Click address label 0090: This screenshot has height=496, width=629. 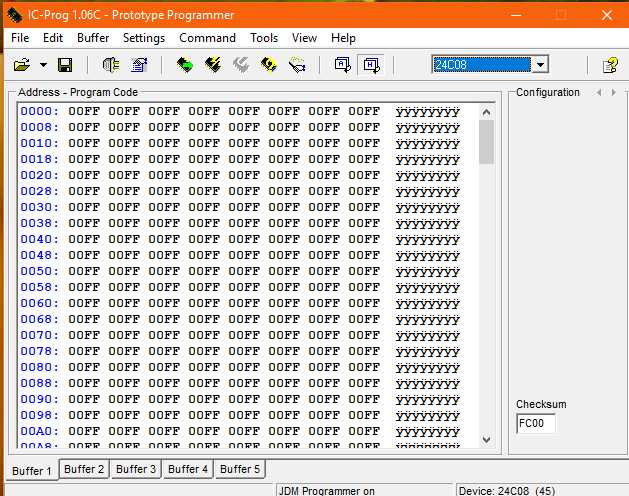39,399
